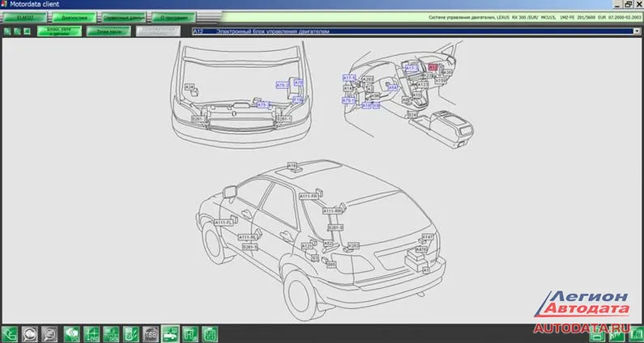
Task: Open the О программе tab
Action: pyautogui.click(x=173, y=18)
